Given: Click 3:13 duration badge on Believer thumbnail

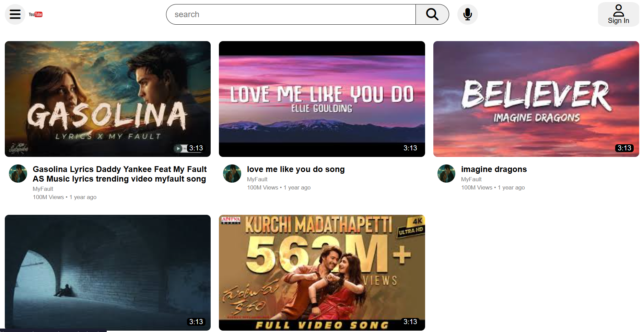Looking at the screenshot, I should coord(624,148).
